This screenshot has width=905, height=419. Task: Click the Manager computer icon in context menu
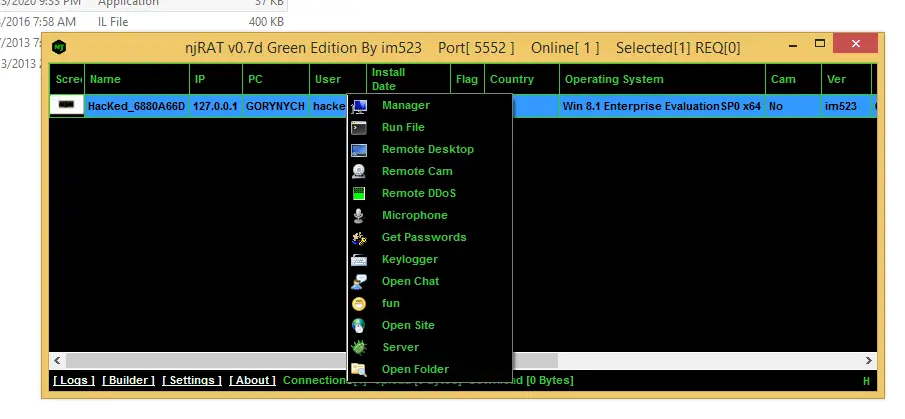[x=359, y=106]
